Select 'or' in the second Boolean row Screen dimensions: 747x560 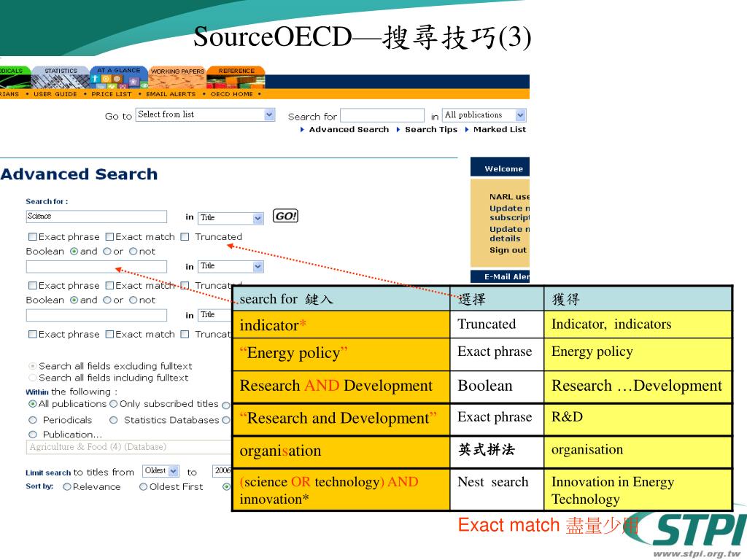pyautogui.click(x=107, y=300)
